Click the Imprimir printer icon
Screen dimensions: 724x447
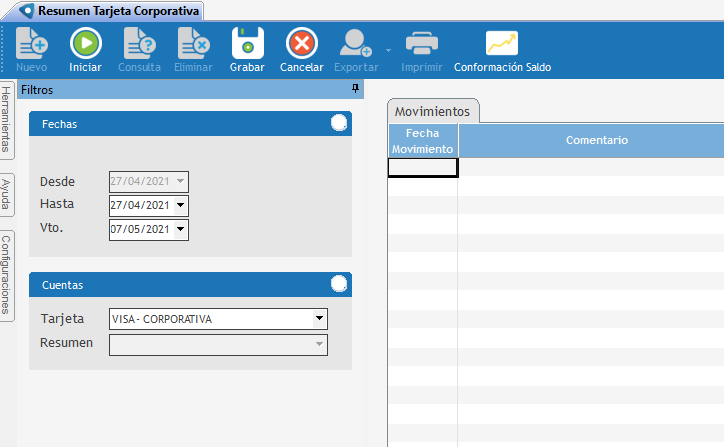421,44
